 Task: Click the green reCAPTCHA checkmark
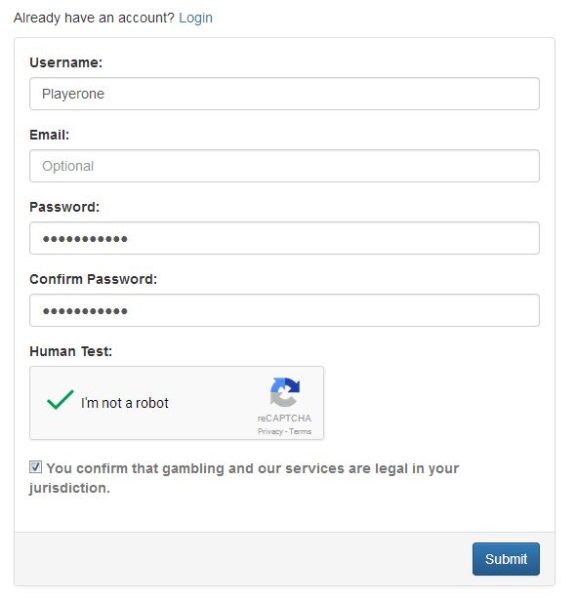[60, 399]
